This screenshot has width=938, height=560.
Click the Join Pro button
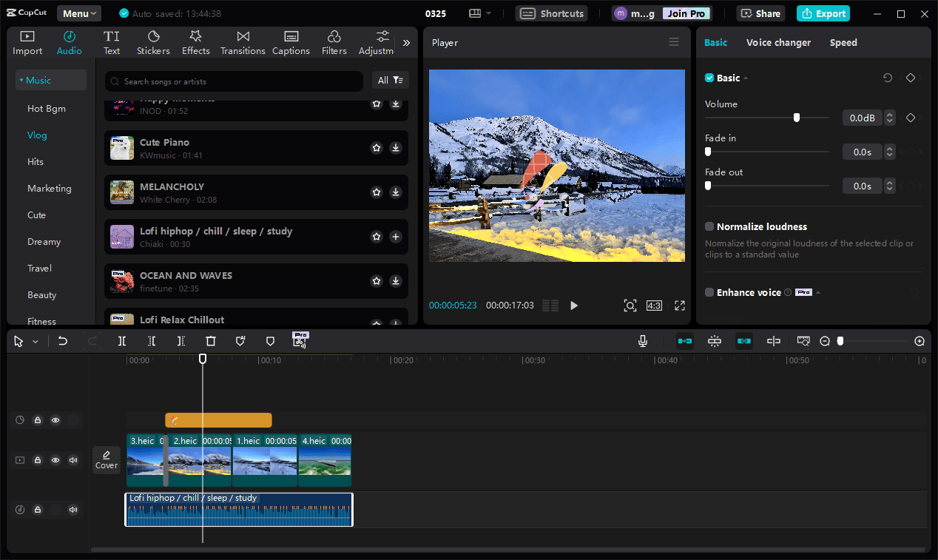[686, 13]
